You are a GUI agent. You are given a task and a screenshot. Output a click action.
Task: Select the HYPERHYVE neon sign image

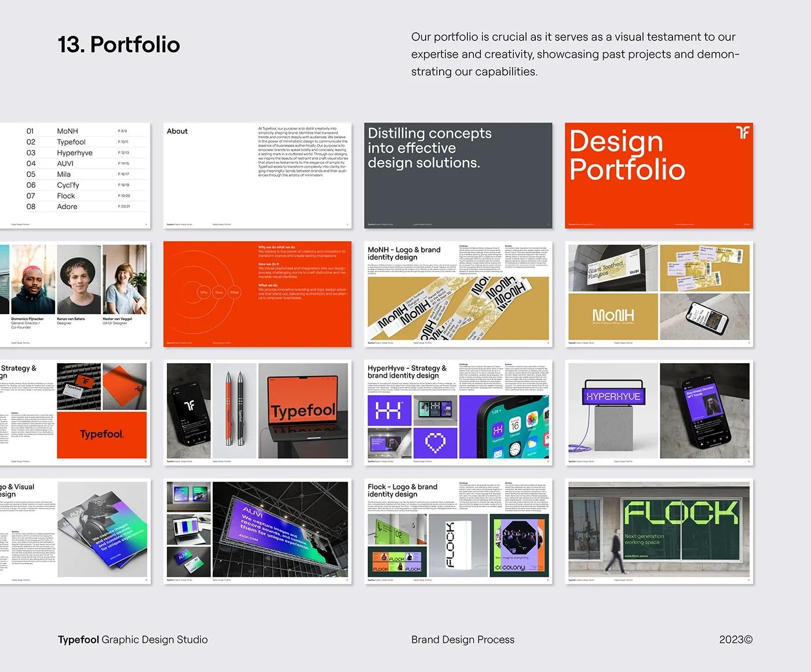(613, 411)
